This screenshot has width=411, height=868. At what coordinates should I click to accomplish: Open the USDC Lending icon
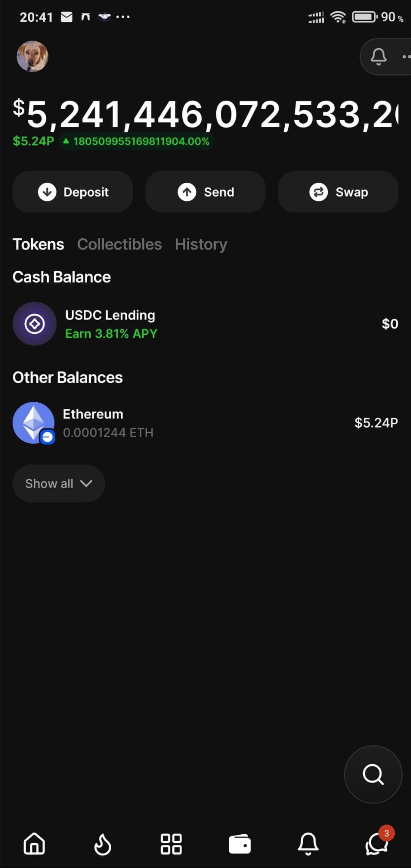(x=34, y=324)
